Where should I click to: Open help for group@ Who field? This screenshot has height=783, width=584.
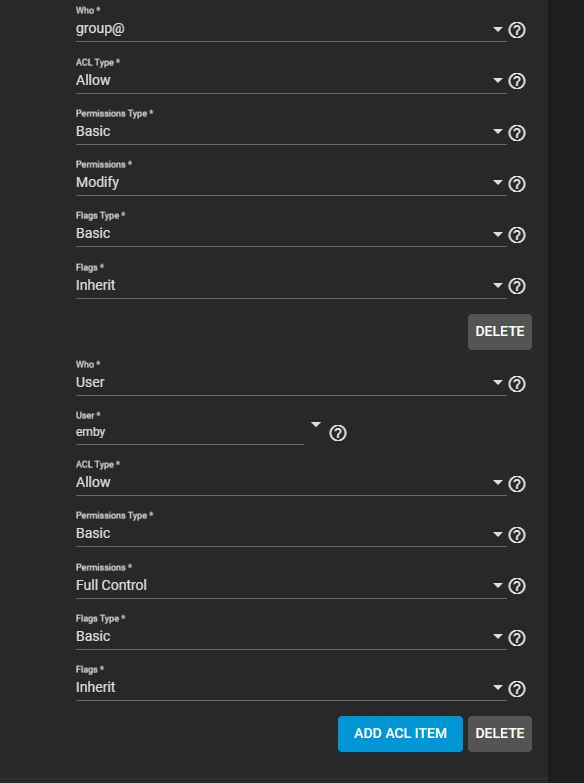point(517,30)
